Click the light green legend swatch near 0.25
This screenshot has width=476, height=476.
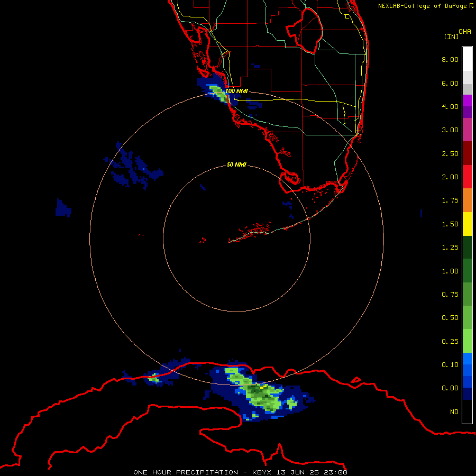click(x=467, y=341)
